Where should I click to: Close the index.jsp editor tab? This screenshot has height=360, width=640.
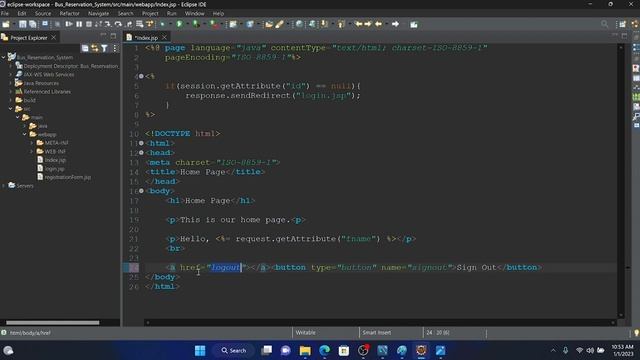tap(164, 38)
